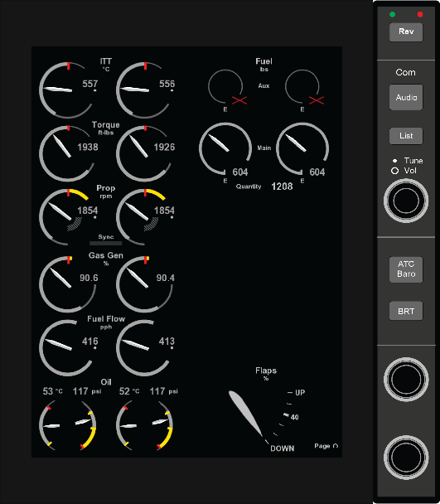440x504 pixels.
Task: Click the Com tune/volume rotary knob
Action: click(x=406, y=201)
